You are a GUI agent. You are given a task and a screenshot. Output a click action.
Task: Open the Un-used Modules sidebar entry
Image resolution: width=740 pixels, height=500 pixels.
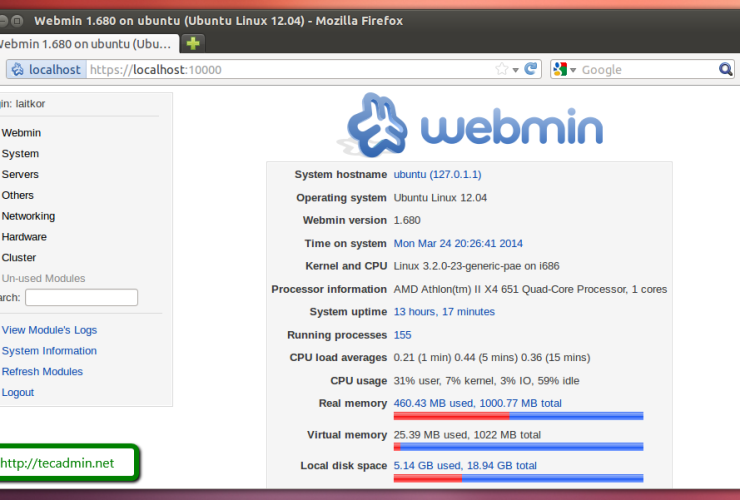click(x=43, y=278)
